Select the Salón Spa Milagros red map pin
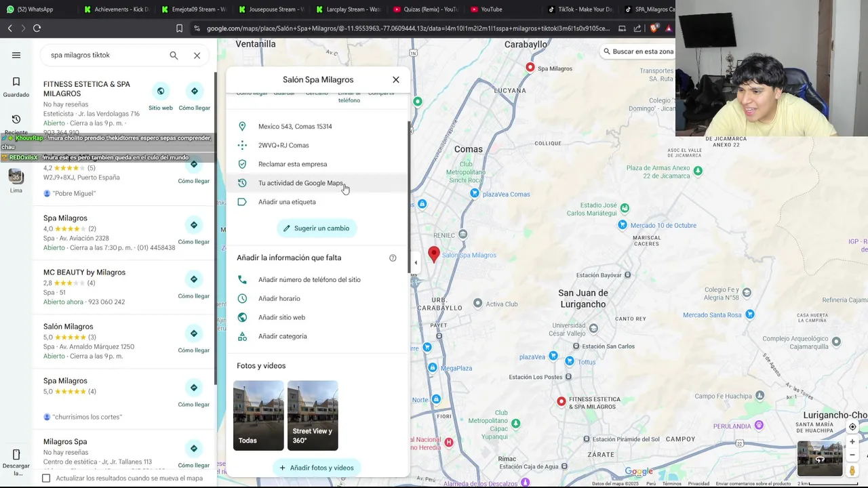Image resolution: width=868 pixels, height=488 pixels. click(x=434, y=255)
